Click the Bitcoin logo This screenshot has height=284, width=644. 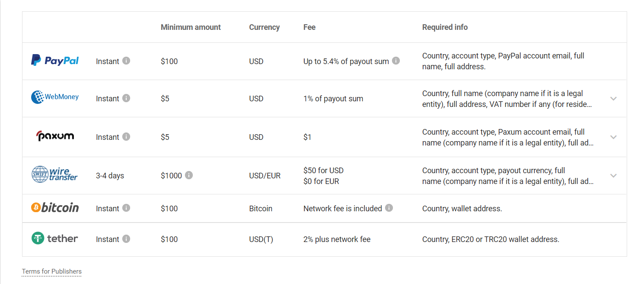point(55,207)
